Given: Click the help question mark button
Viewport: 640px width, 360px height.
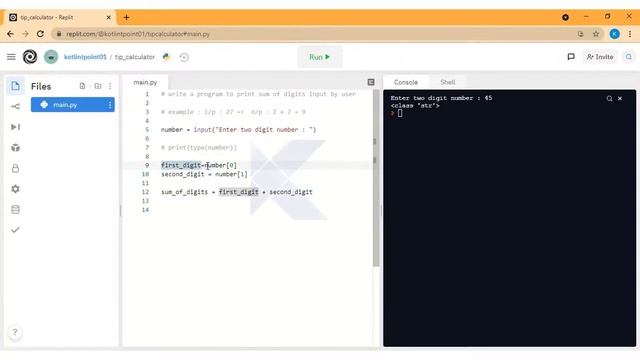Looking at the screenshot, I should click(15, 332).
